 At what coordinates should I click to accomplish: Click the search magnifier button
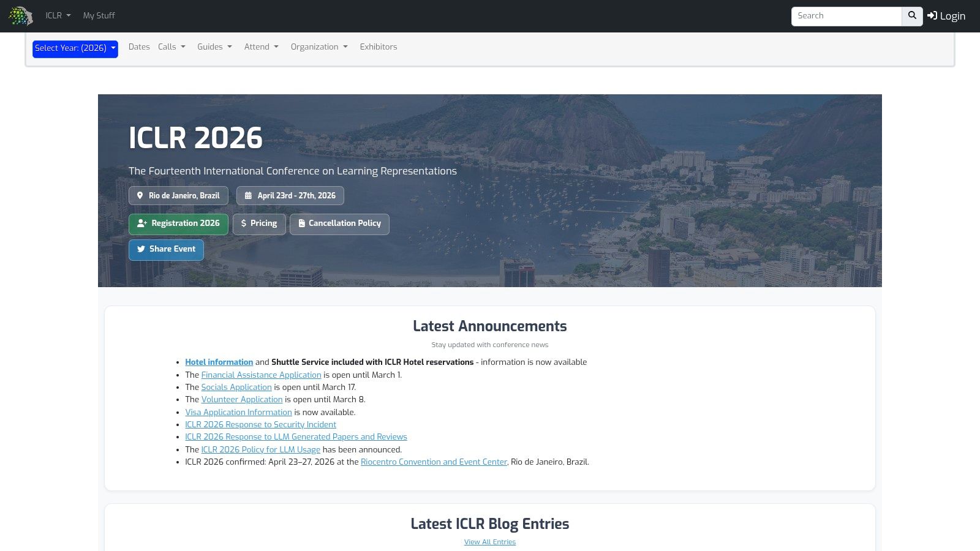point(912,16)
